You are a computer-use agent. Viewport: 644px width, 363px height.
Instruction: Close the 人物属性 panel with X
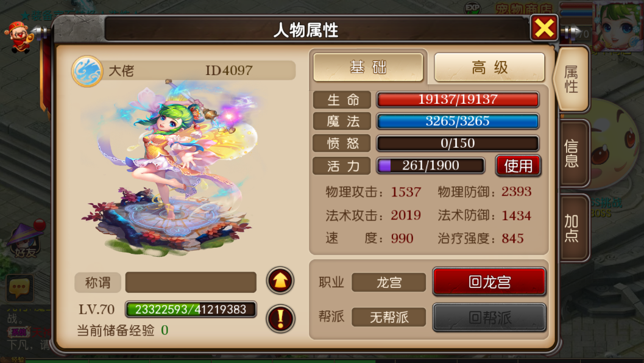click(544, 28)
